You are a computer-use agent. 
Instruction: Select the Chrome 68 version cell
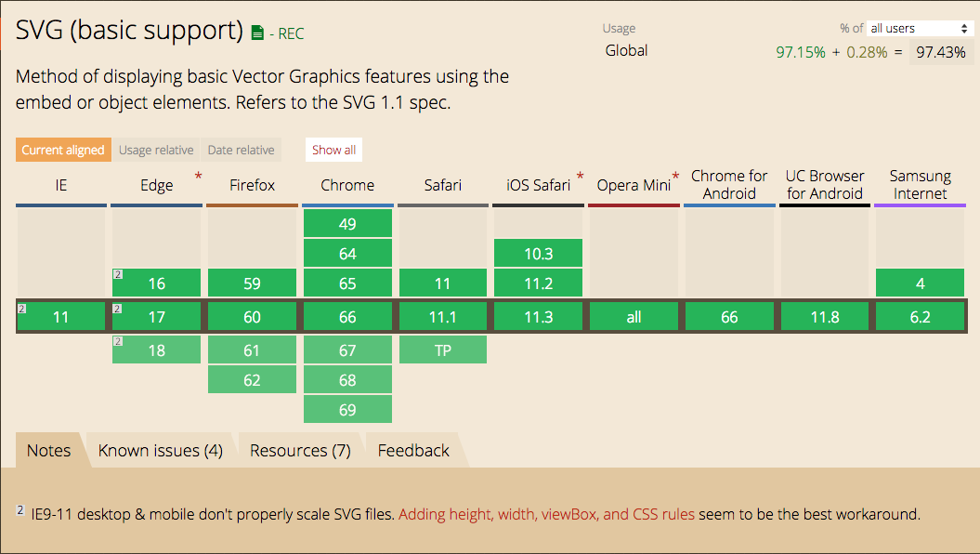coord(347,379)
